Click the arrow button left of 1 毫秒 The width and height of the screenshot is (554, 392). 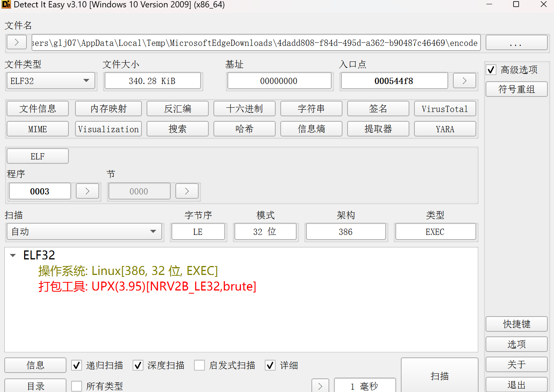[320, 385]
